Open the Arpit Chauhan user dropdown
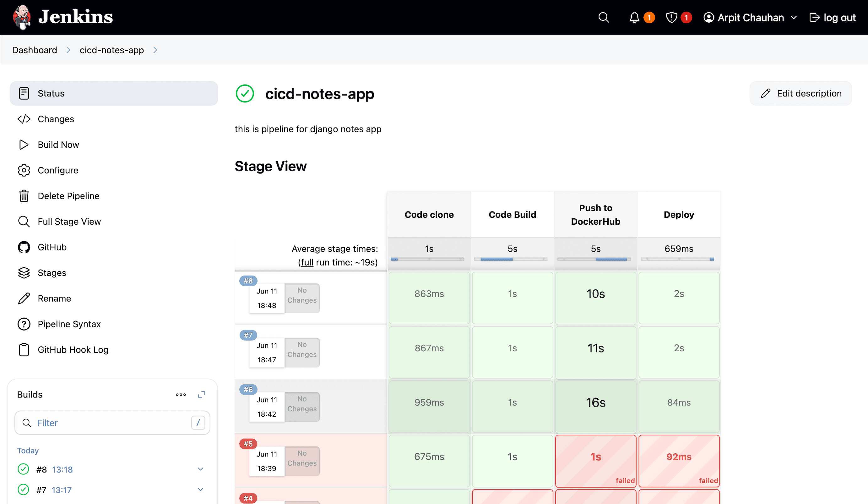This screenshot has width=868, height=504. 751,17
